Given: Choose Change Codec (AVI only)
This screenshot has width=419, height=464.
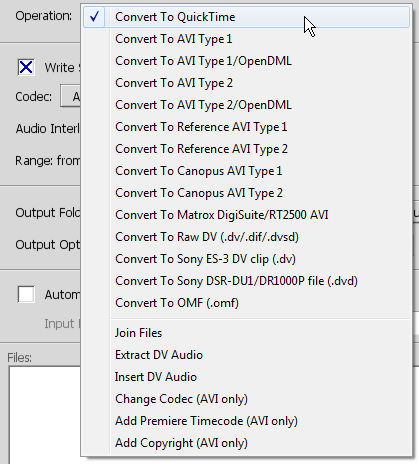Looking at the screenshot, I should (246, 399).
